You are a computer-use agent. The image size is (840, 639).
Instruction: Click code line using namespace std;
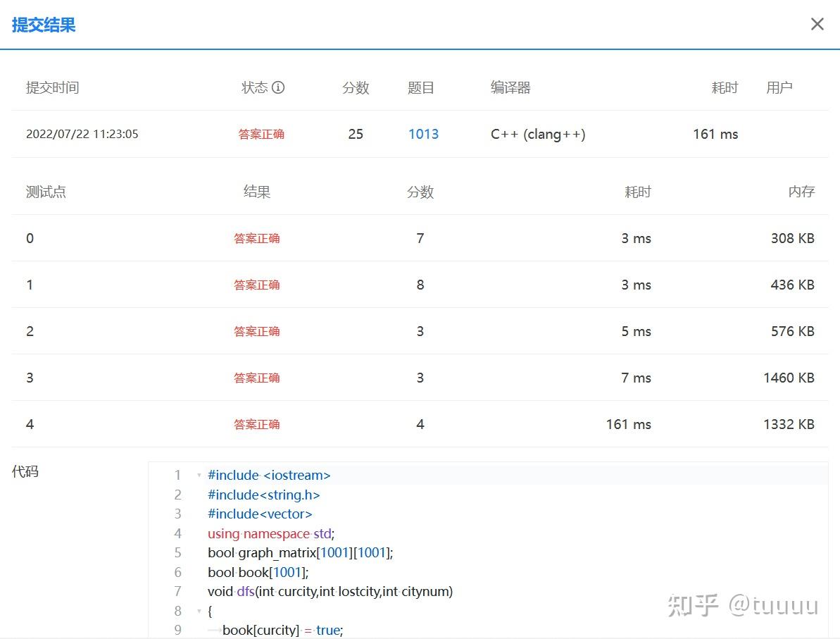[271, 534]
